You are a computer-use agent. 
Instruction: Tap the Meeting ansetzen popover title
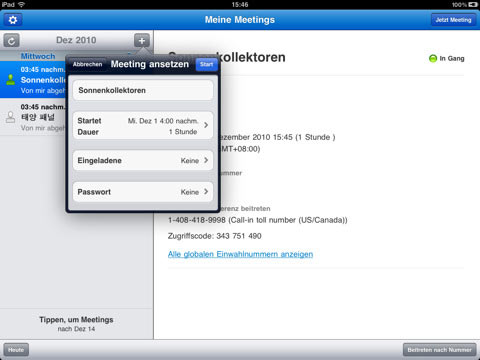tap(150, 64)
